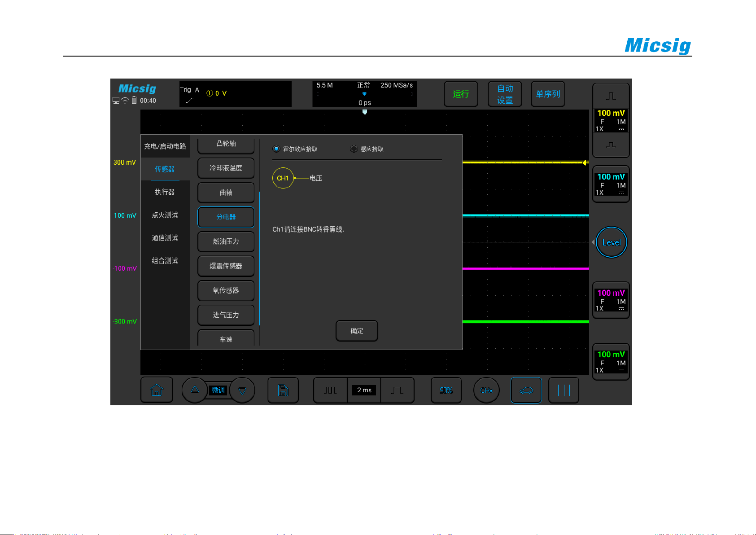This screenshot has width=756, height=535.
Task: Tap the CH1 yellow circle indicator
Action: click(x=283, y=178)
